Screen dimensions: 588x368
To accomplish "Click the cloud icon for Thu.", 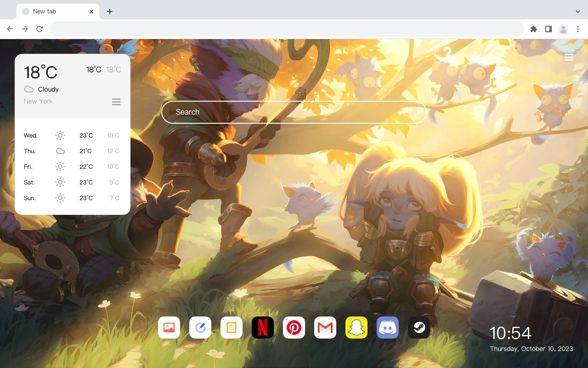I will pyautogui.click(x=60, y=151).
